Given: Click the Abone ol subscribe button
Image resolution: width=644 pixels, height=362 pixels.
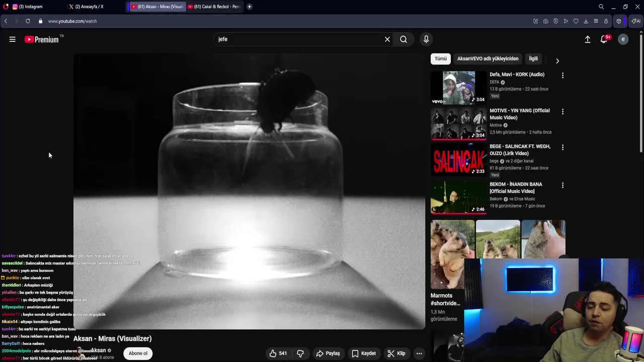Looking at the screenshot, I should click(138, 353).
